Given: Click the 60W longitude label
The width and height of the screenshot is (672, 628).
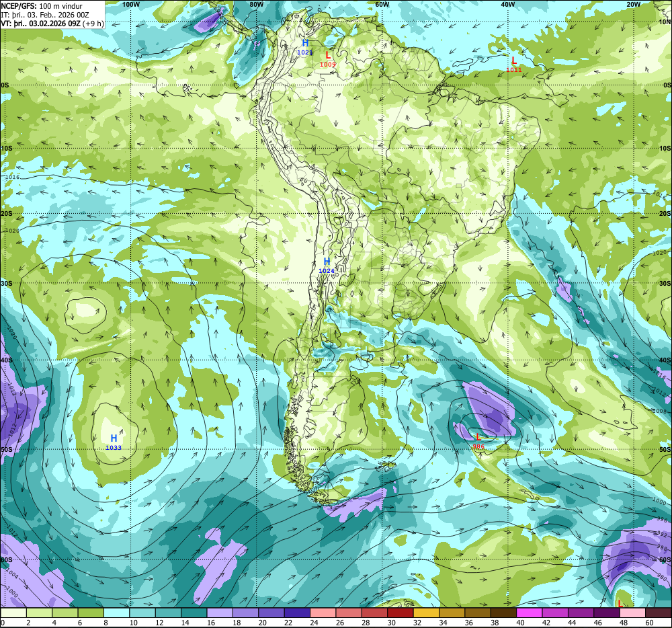Looking at the screenshot, I should click(382, 4).
